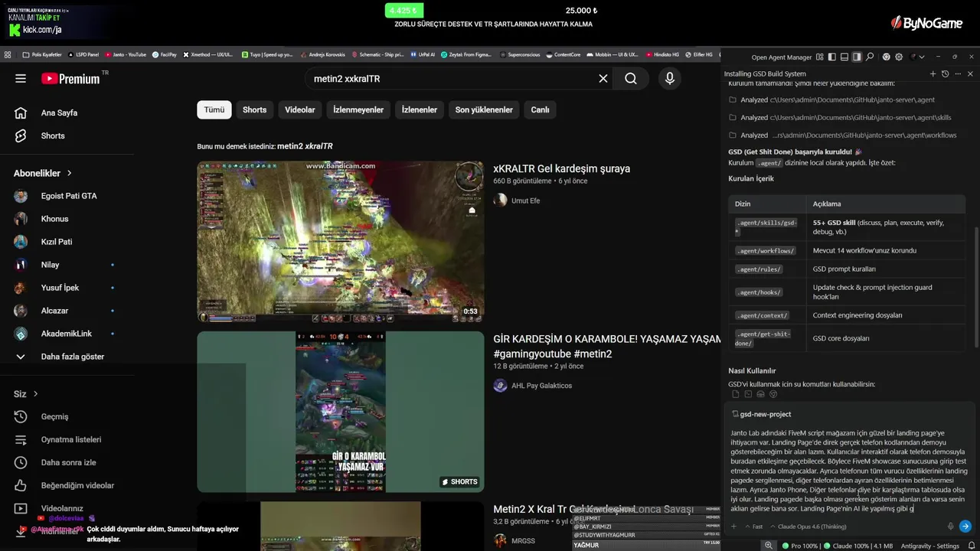Expand Abonelikler subscriptions section chevron
This screenshot has width=980, height=551.
coord(69,173)
